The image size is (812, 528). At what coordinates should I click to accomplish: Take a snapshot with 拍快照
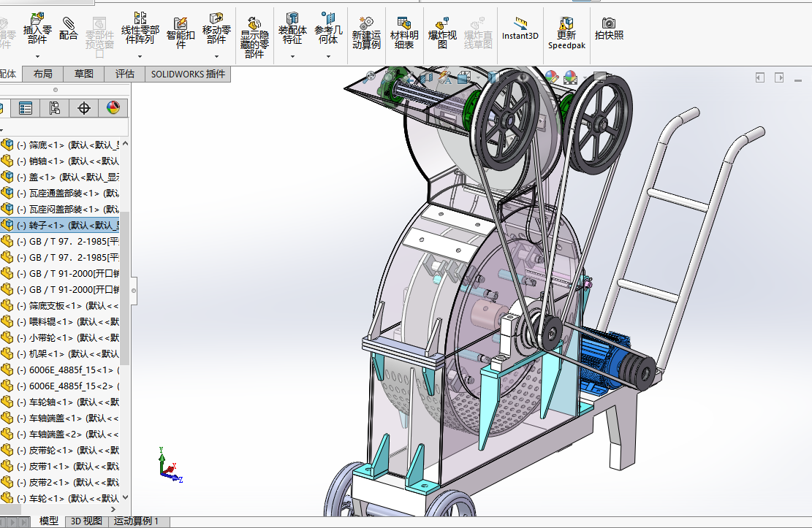point(609,29)
